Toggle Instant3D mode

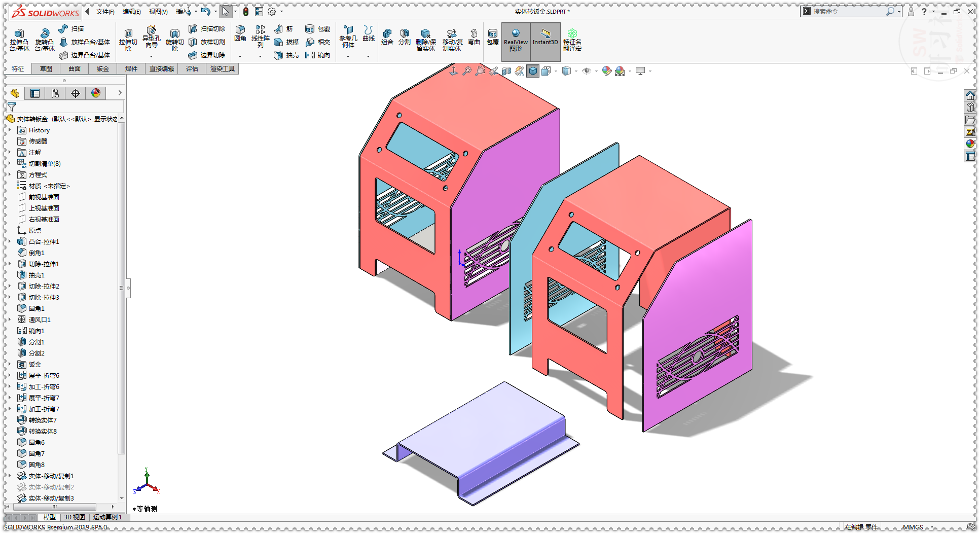click(545, 42)
